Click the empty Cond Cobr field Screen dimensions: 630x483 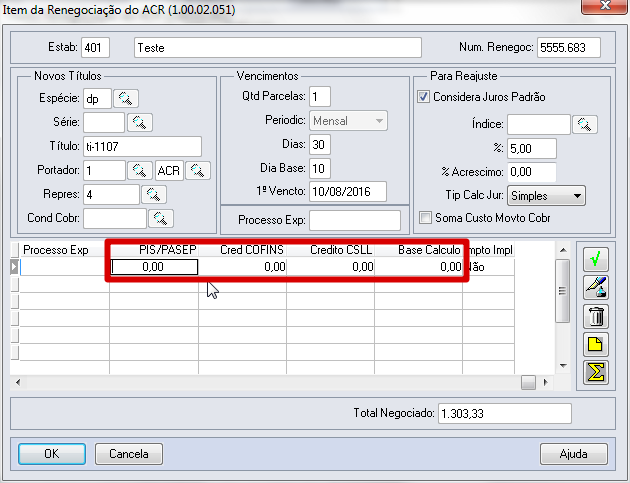tap(115, 219)
